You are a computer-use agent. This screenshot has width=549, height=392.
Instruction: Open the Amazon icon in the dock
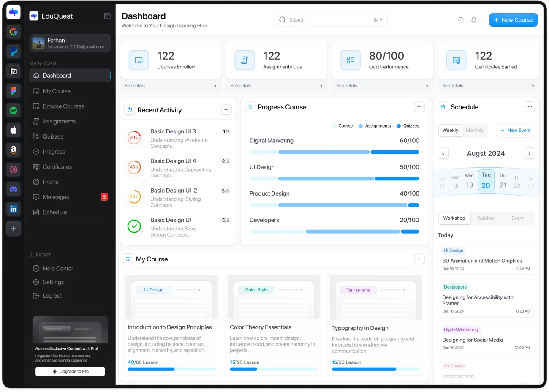tap(14, 150)
